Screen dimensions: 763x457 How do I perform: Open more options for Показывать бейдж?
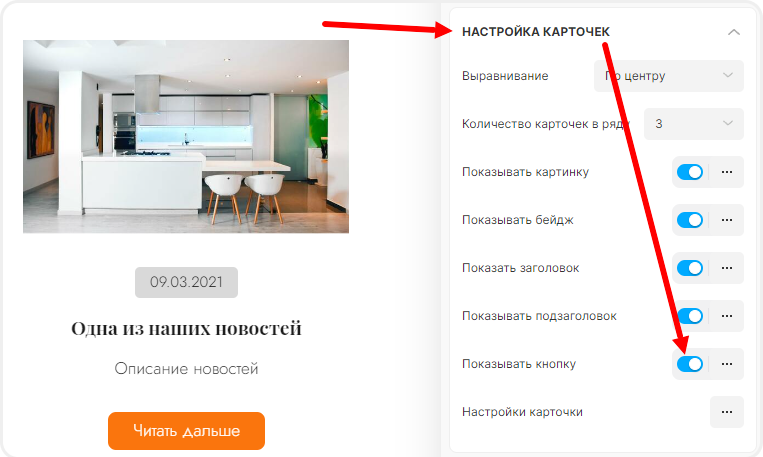tap(727, 220)
